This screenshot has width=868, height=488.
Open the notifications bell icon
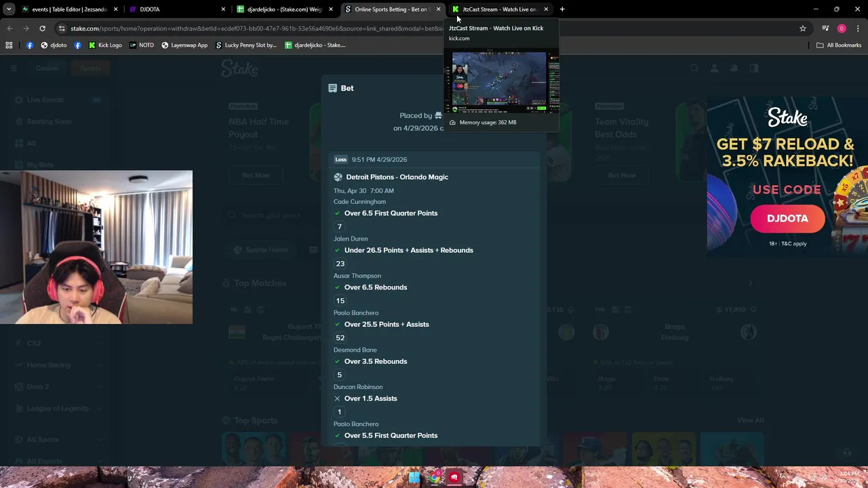pos(734,68)
